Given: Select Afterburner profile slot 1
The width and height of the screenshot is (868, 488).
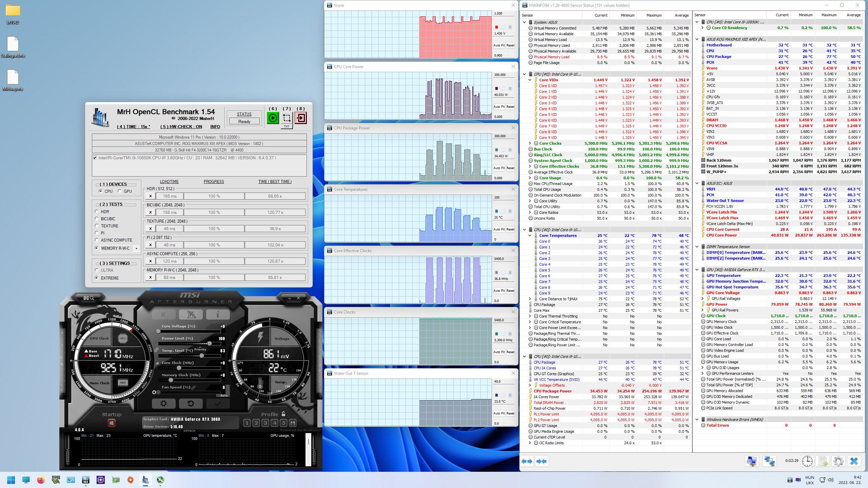Looking at the screenshot, I should (247, 423).
